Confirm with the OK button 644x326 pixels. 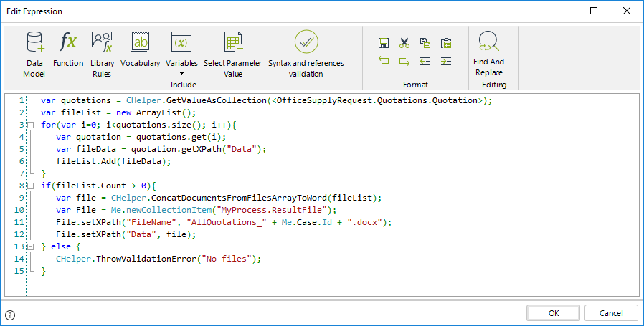tap(553, 313)
